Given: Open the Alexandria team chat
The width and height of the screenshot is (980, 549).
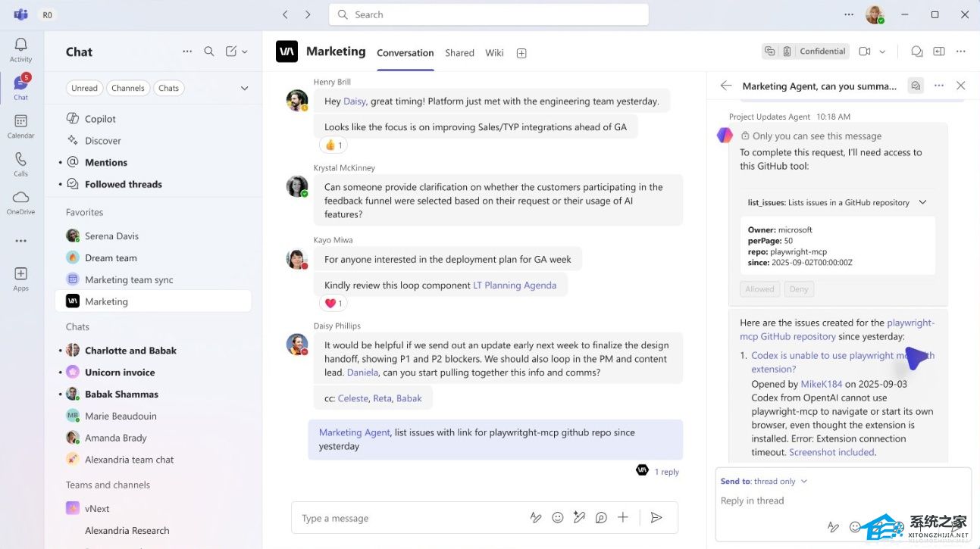Looking at the screenshot, I should [153, 460].
